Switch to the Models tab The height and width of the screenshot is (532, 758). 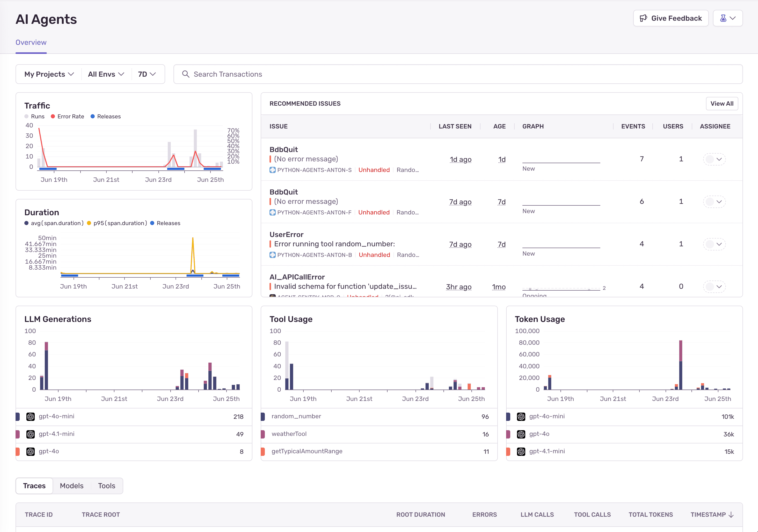[71, 486]
